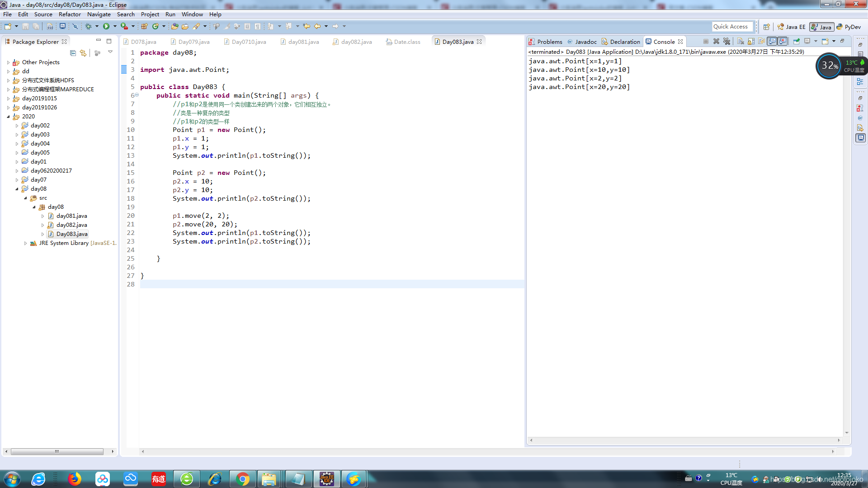Switch to the day082.java editor tab

point(356,42)
